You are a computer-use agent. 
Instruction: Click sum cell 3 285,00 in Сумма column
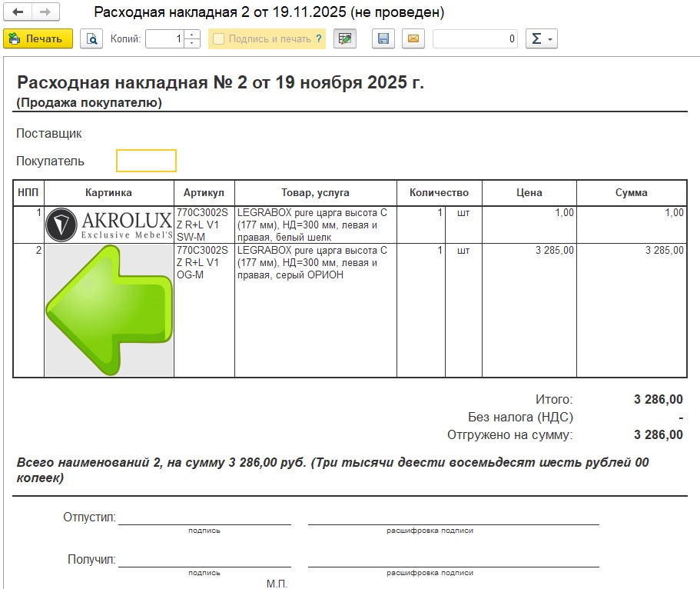click(x=632, y=310)
